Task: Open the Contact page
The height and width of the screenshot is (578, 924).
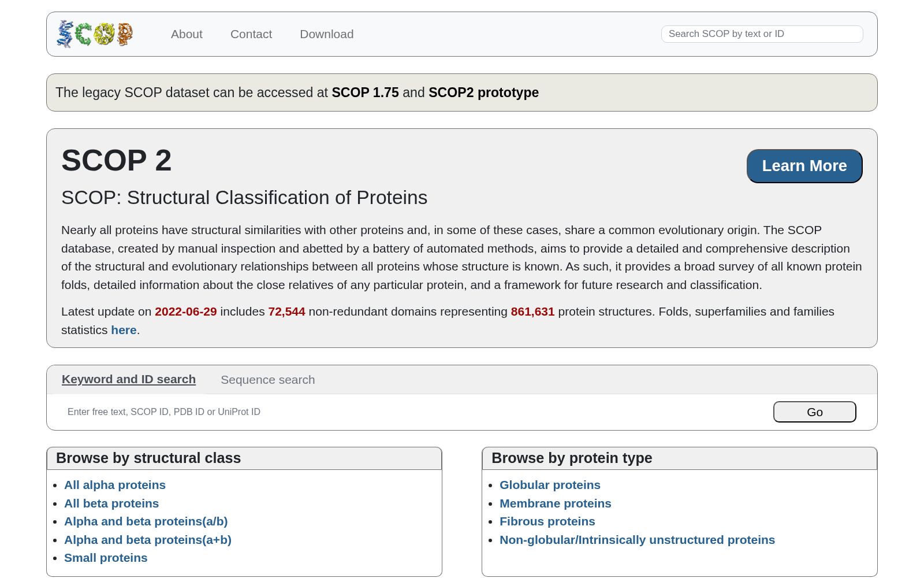Action: click(251, 34)
